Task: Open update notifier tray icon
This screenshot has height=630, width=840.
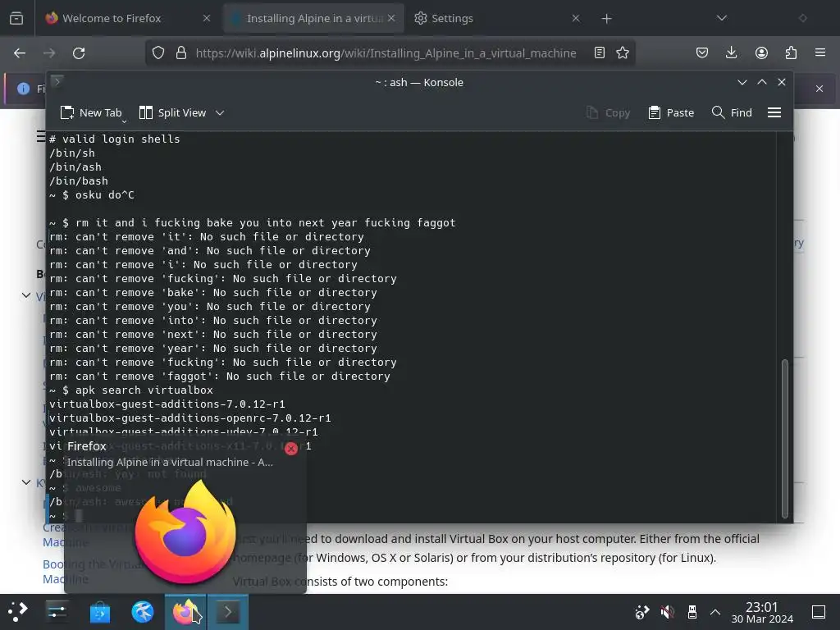Action: point(641,612)
